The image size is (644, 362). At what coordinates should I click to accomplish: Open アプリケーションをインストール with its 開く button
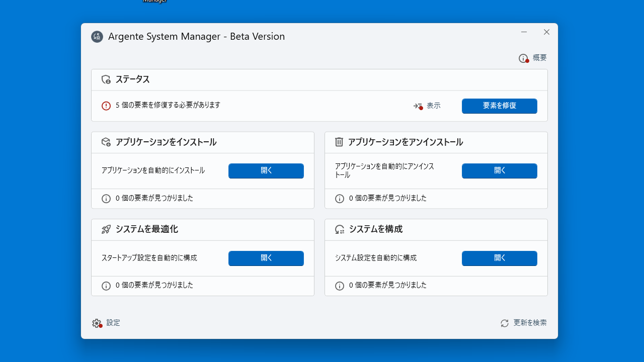(266, 171)
